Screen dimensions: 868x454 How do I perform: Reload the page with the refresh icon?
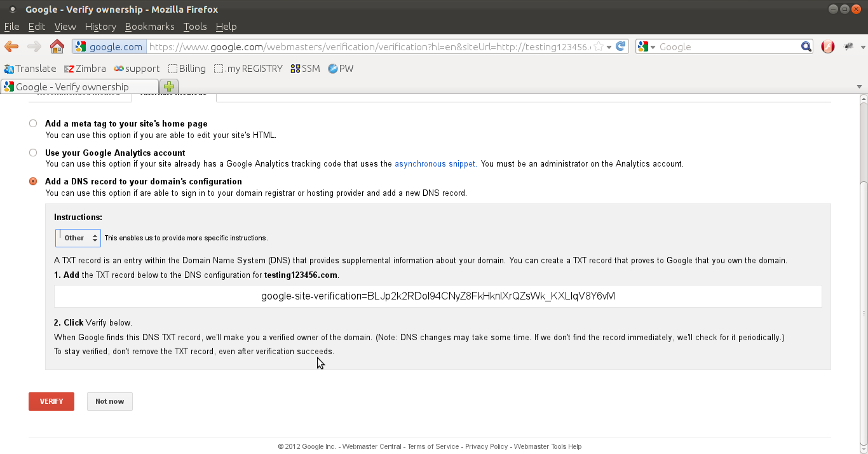[621, 46]
